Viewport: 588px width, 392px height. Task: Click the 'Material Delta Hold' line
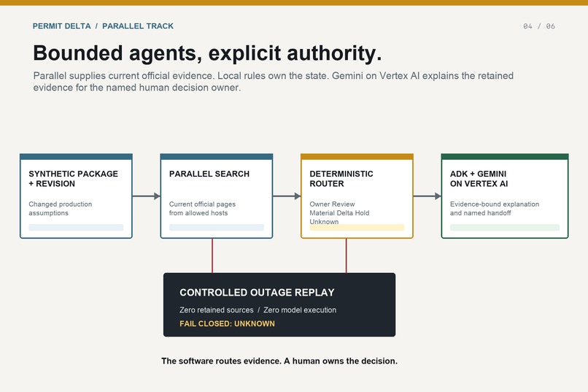(x=339, y=212)
